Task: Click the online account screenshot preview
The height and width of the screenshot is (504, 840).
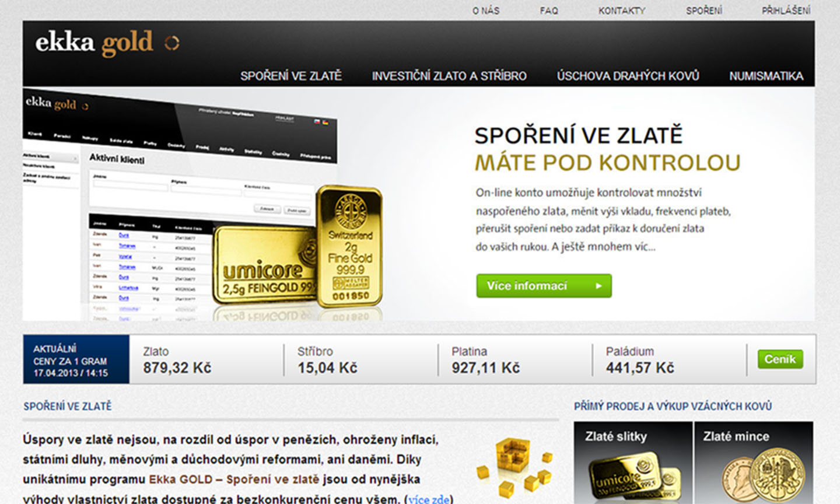Action: pos(175,204)
